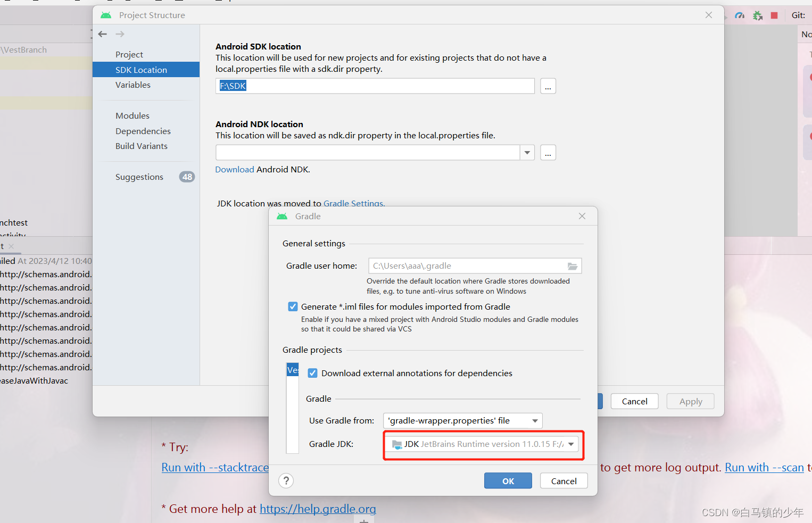812x523 pixels.
Task: Switch to the Dependencies section
Action: click(x=143, y=131)
